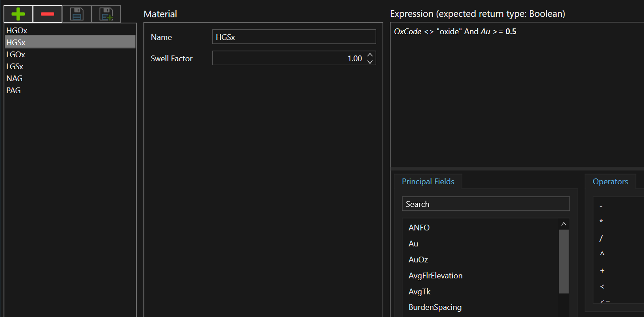Click the red minus remove material icon

pos(47,14)
